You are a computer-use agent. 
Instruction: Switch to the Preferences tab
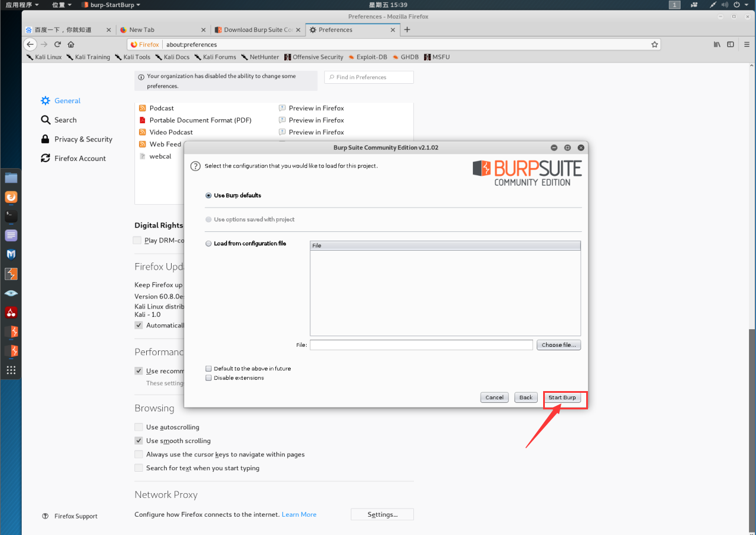(x=353, y=29)
